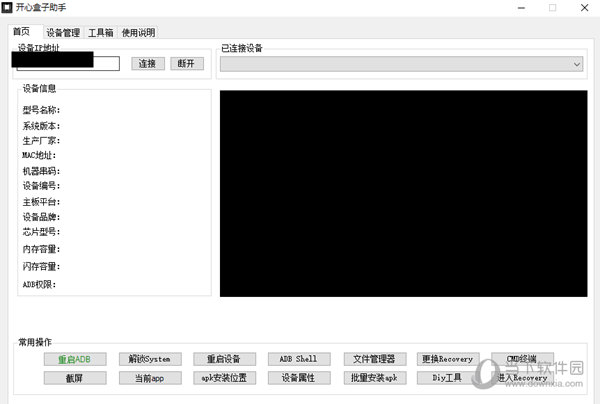The width and height of the screenshot is (600, 404).
Task: Open the 工具箱 tab
Action: [100, 33]
